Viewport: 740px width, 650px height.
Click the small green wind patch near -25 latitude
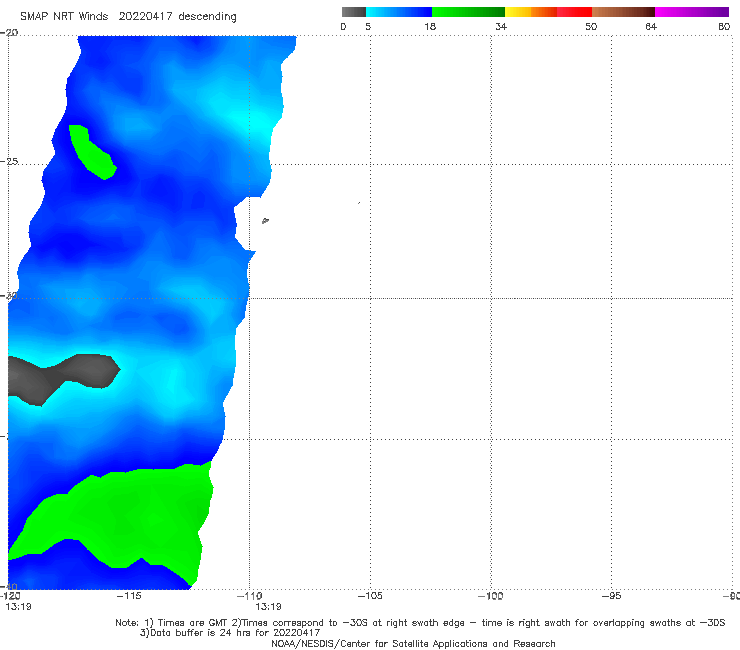[92, 152]
